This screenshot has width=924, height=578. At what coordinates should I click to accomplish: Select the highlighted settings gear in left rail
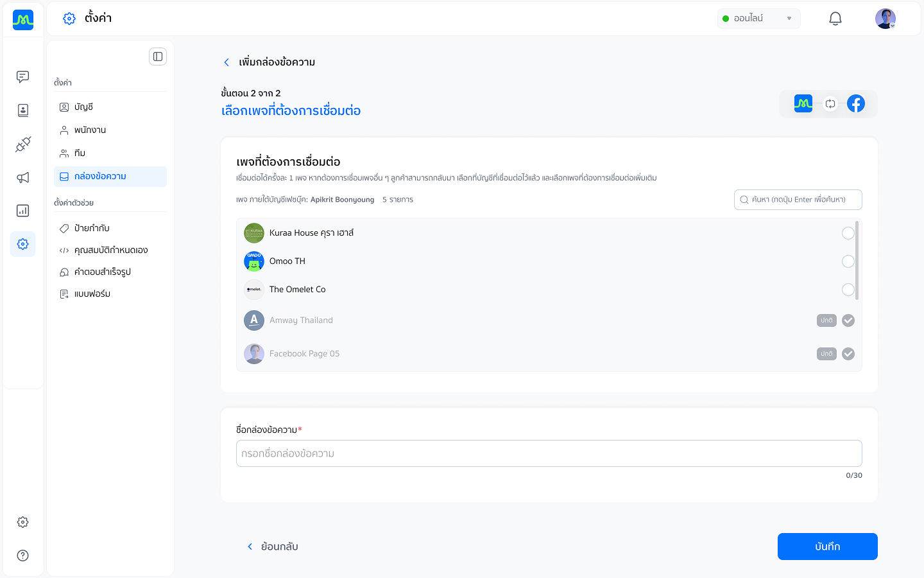pos(23,244)
